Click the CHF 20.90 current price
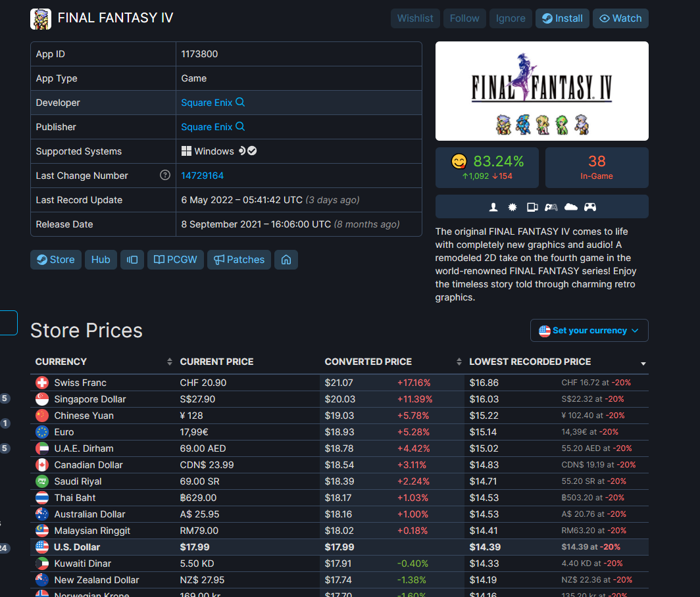The width and height of the screenshot is (700, 597). click(x=203, y=383)
